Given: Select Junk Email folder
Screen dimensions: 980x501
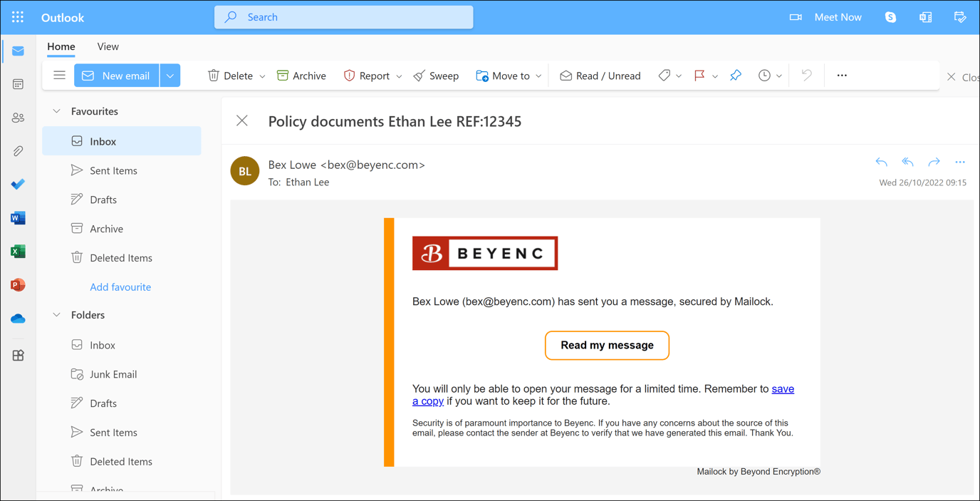Looking at the screenshot, I should (113, 374).
